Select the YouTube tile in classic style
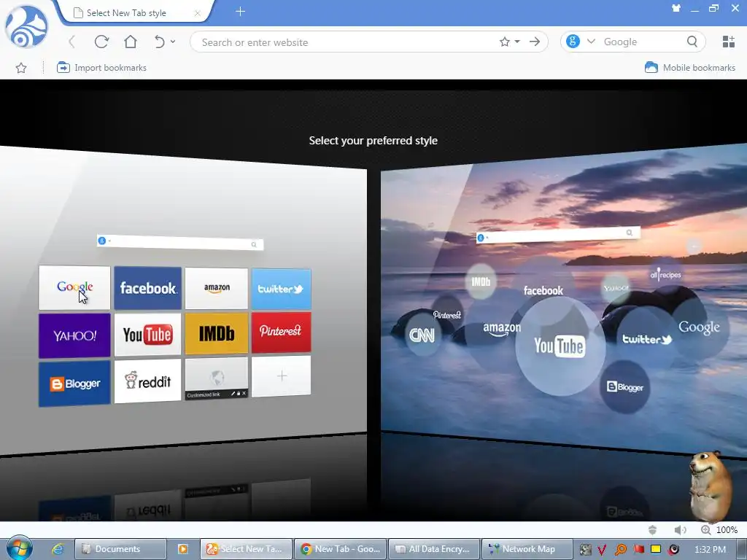Image resolution: width=747 pixels, height=560 pixels. tap(147, 334)
